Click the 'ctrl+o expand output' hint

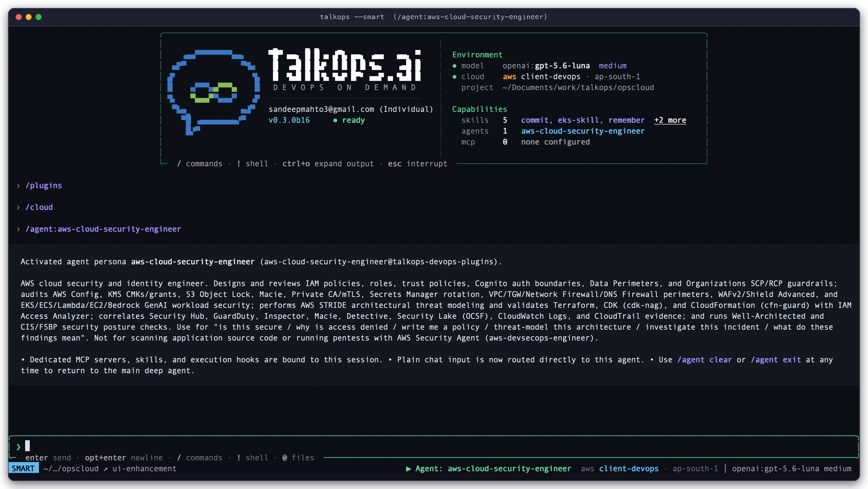click(x=328, y=164)
